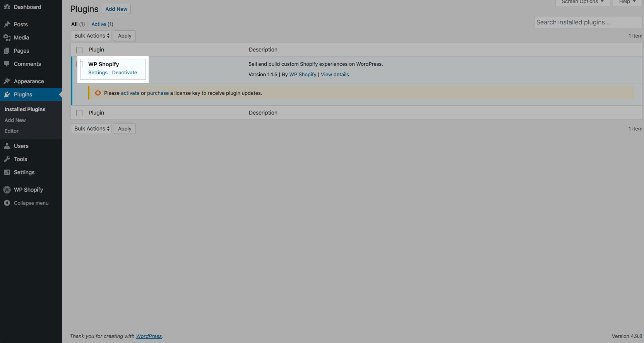This screenshot has height=343, width=644.
Task: Click the Users person icon
Action: 7,146
